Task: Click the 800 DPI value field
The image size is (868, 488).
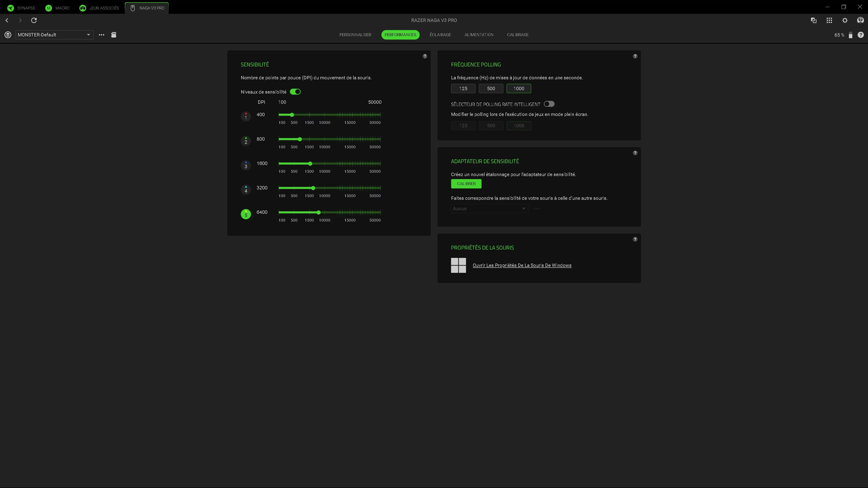Action: 261,139
